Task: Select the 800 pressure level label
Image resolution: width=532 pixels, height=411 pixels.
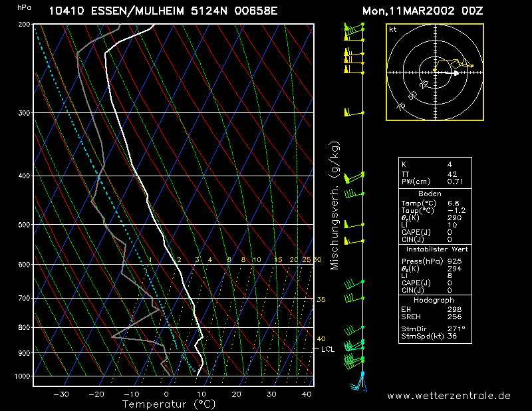Action: click(x=25, y=328)
